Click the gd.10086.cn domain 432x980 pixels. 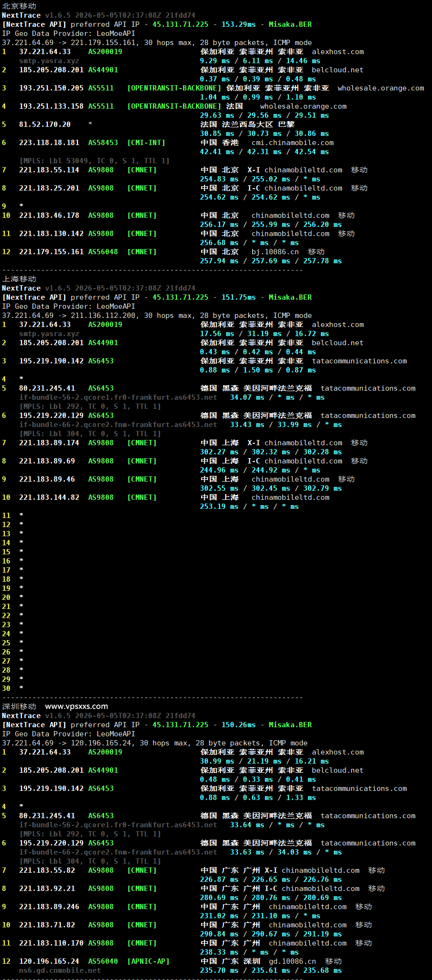(x=292, y=961)
